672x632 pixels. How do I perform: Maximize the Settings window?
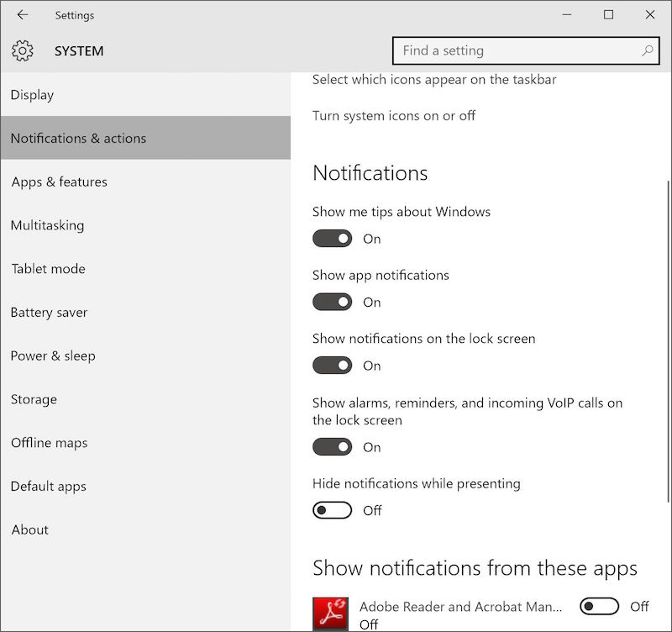(608, 15)
